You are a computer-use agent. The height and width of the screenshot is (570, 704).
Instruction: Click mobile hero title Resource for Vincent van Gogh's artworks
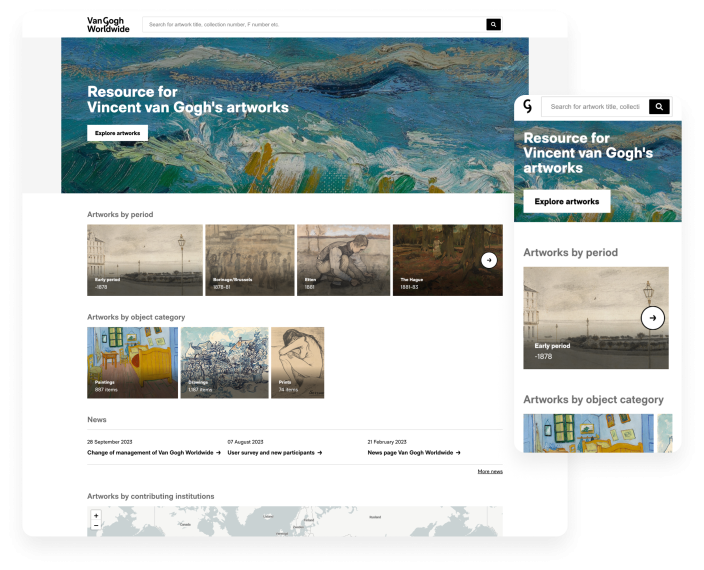[x=588, y=153]
